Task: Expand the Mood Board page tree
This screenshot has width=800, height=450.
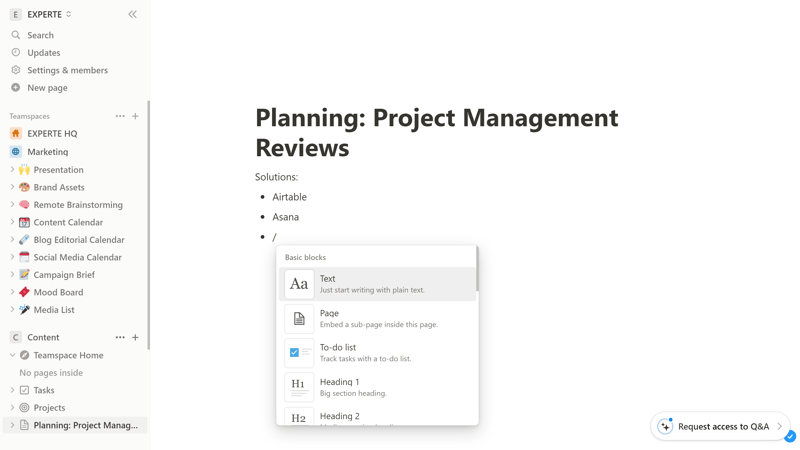Action: pos(12,292)
